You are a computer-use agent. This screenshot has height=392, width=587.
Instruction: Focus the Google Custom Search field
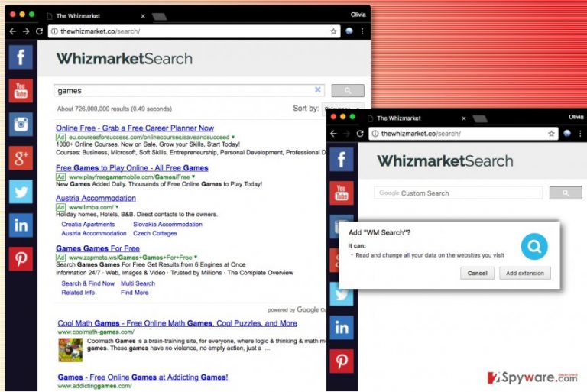[459, 193]
